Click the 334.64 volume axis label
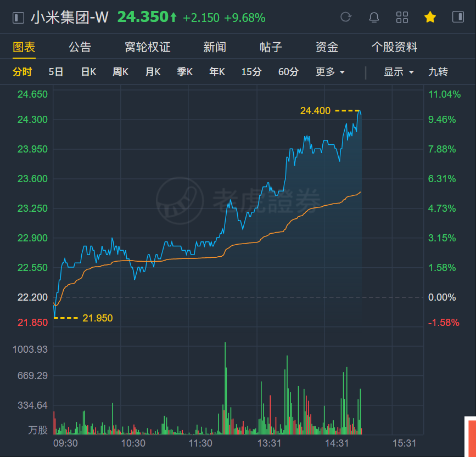 [32, 405]
